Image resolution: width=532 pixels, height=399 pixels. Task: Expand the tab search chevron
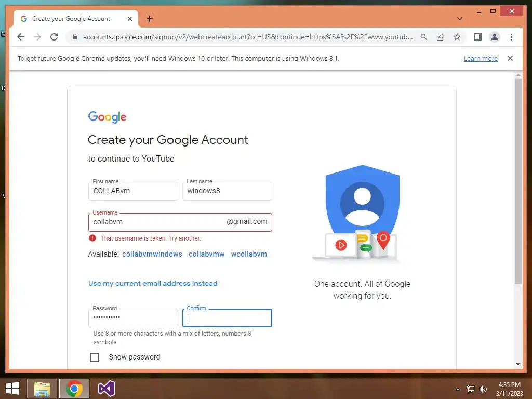click(x=460, y=19)
